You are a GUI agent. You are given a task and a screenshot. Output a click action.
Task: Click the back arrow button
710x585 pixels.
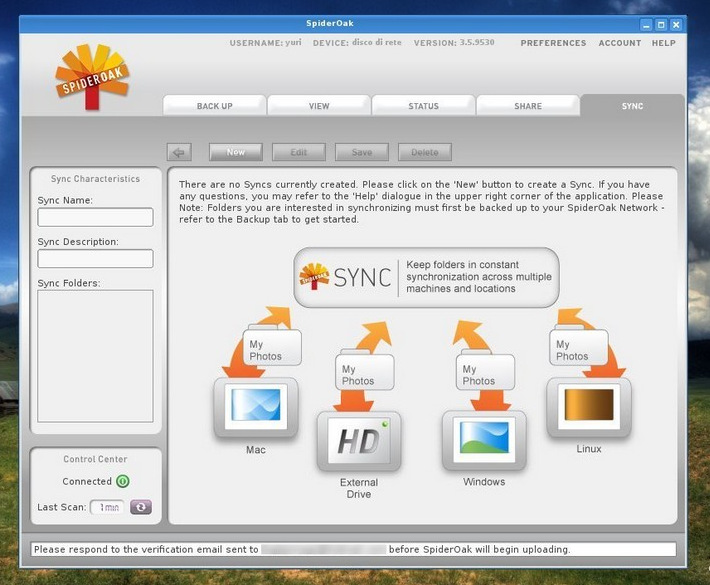(x=179, y=152)
